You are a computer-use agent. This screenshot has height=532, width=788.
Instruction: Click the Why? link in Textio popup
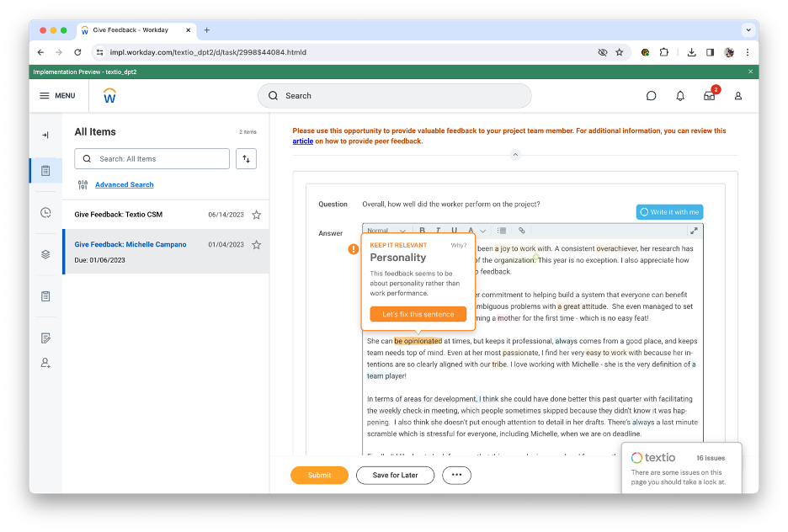[x=458, y=245]
